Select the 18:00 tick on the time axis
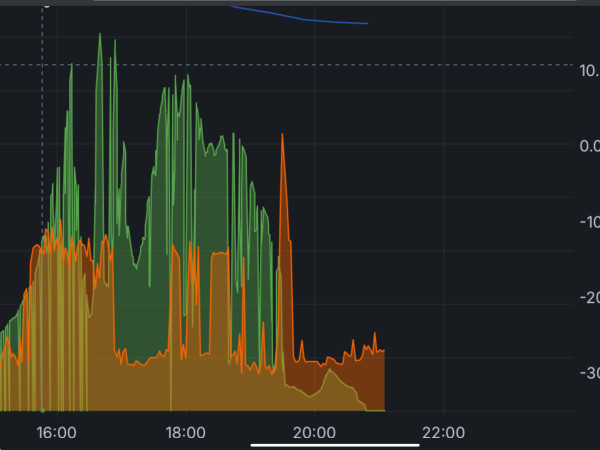This screenshot has height=450, width=600. tap(185, 433)
